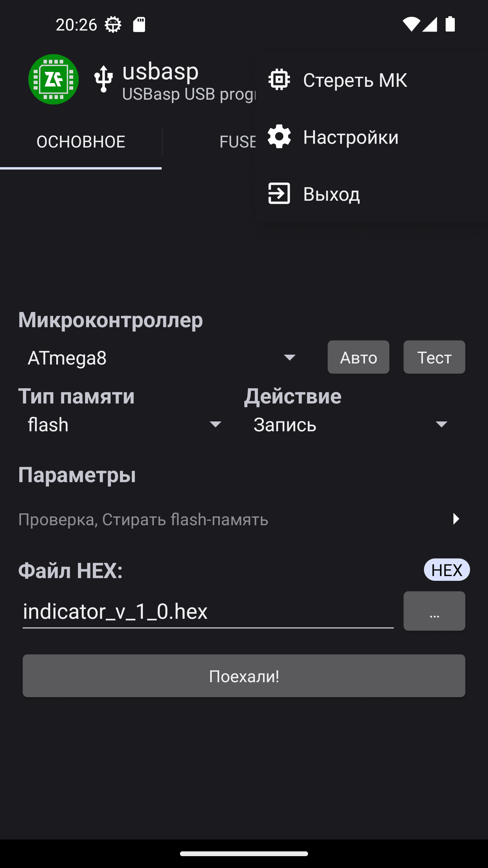
Task: Switch to the ОСНОВНОЕ tab
Action: click(81, 142)
